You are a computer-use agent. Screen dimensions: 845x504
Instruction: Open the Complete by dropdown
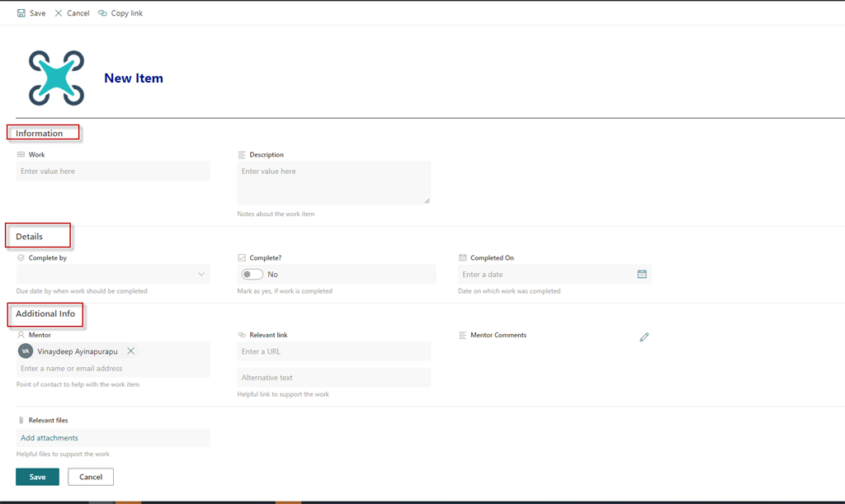pos(202,273)
